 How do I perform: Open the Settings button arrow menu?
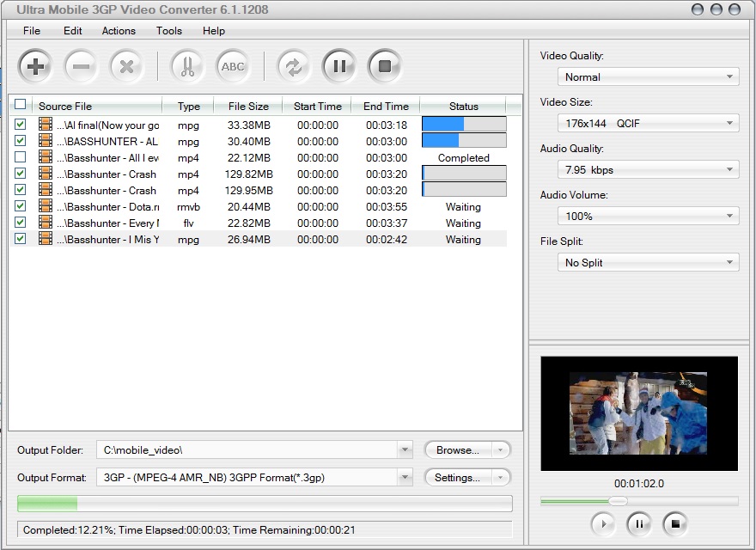point(501,478)
